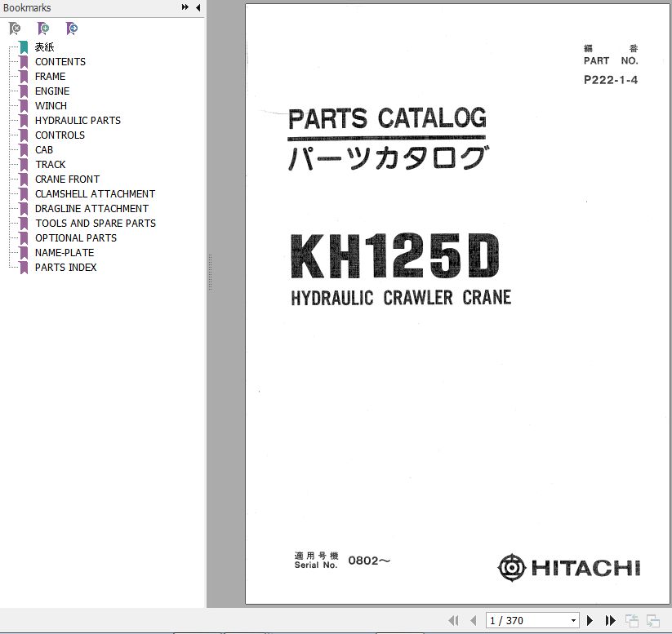Select the ENGINE bookmark
This screenshot has width=672, height=634.
point(52,91)
